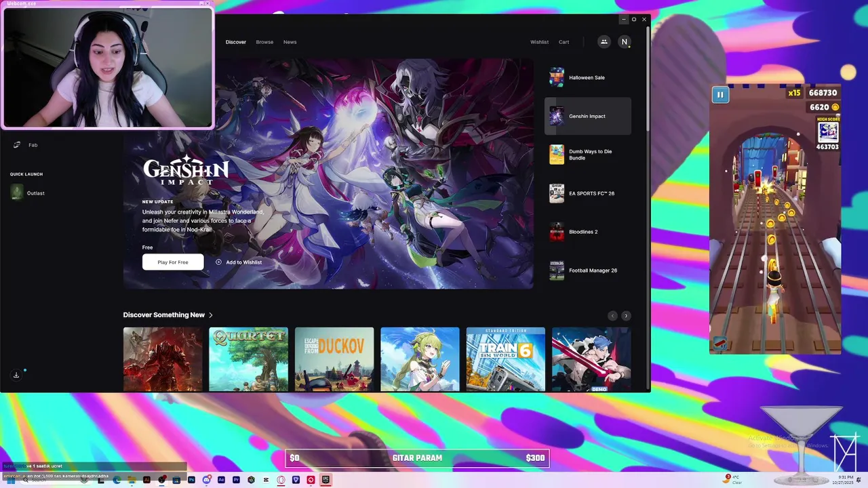This screenshot has height=488, width=868.
Task: Open the green-haired anime girl game card
Action: point(420,359)
